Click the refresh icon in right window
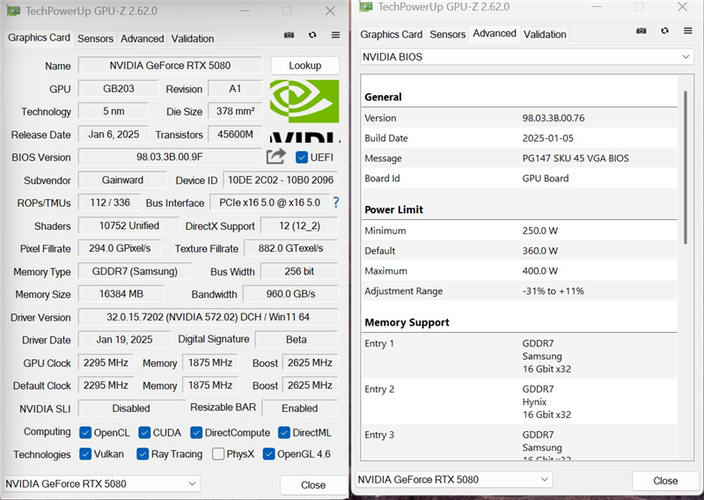The width and height of the screenshot is (704, 500). point(665,32)
